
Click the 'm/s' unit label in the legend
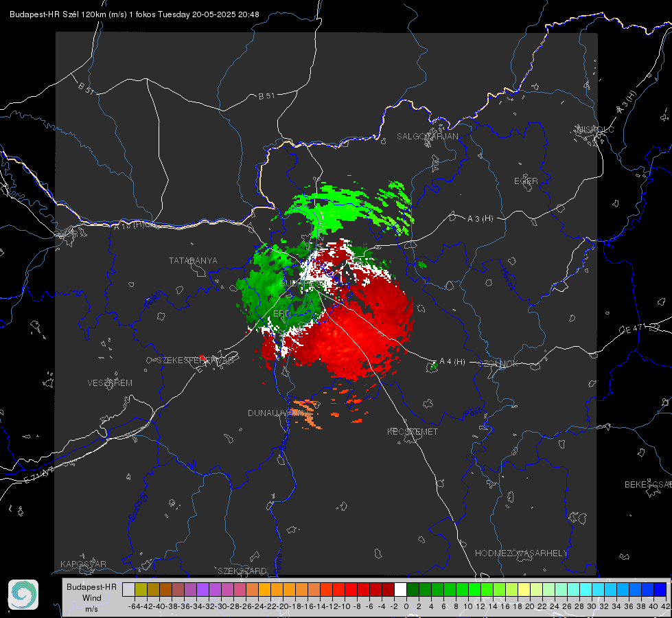[91, 609]
